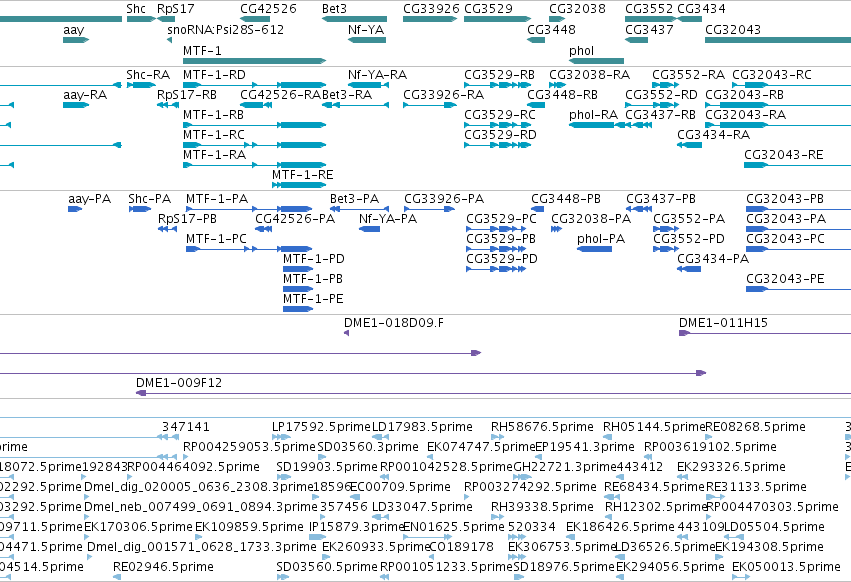Select the phol-PA protein feature
Screen dimensions: 851x582
point(594,249)
